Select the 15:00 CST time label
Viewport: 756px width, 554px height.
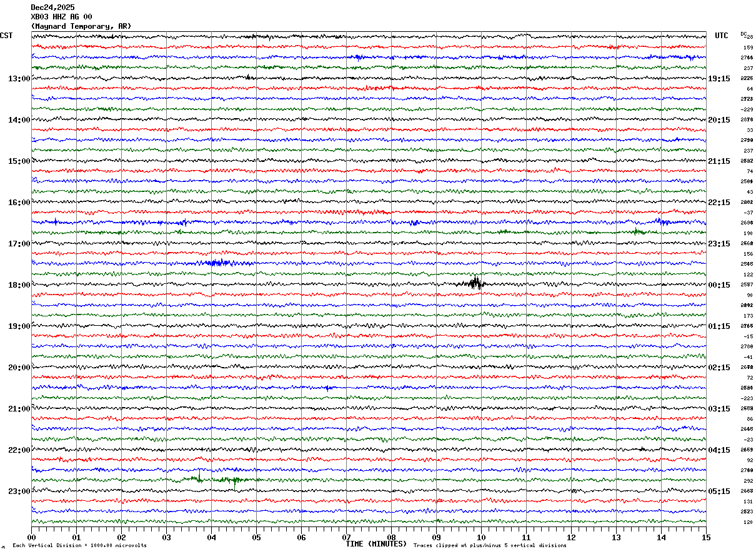(x=19, y=161)
